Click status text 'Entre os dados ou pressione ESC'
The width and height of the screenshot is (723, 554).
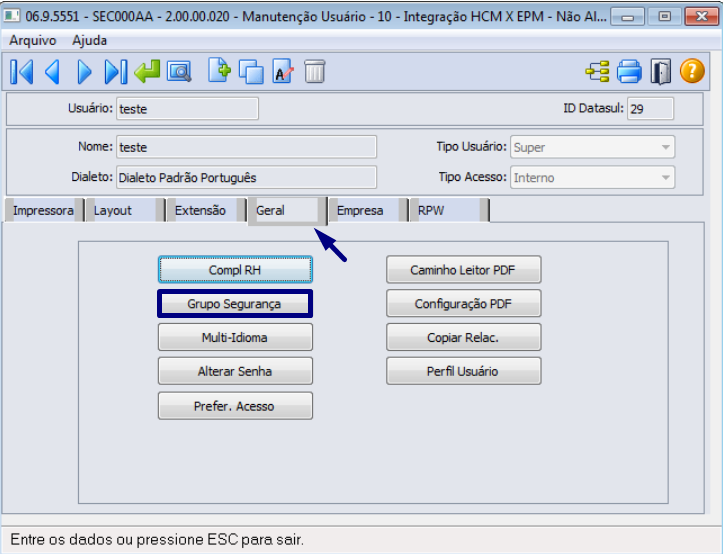click(x=157, y=539)
